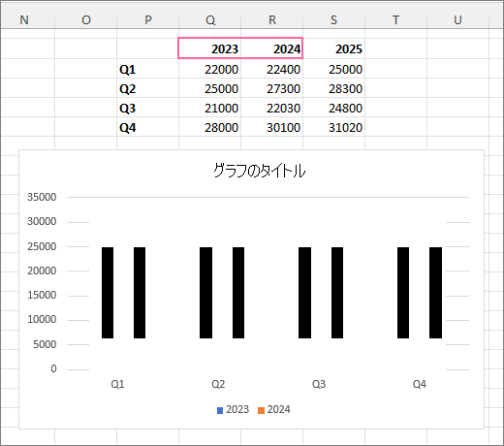Screen dimensions: 504x446
Task: Click the 20000 vertical axis label
Action: (42, 271)
